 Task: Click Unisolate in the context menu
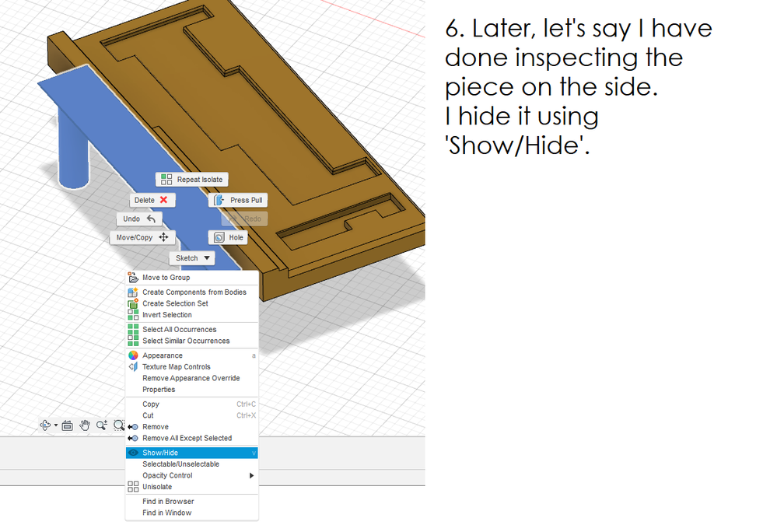click(x=192, y=487)
